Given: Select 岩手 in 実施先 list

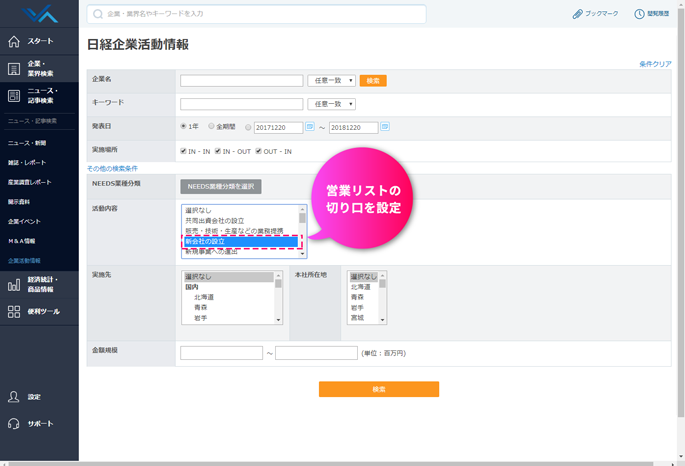Looking at the screenshot, I should click(x=201, y=318).
